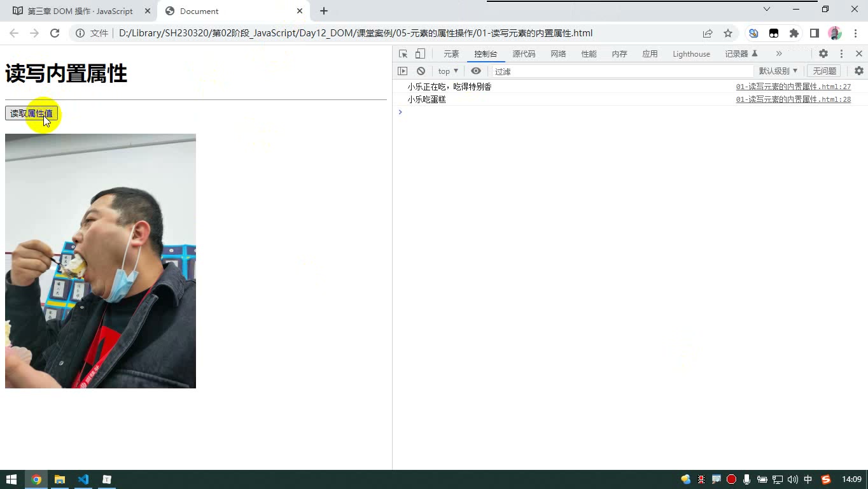Switch to the Lighthouse DevTools tab
The height and width of the screenshot is (489, 868).
(691, 54)
